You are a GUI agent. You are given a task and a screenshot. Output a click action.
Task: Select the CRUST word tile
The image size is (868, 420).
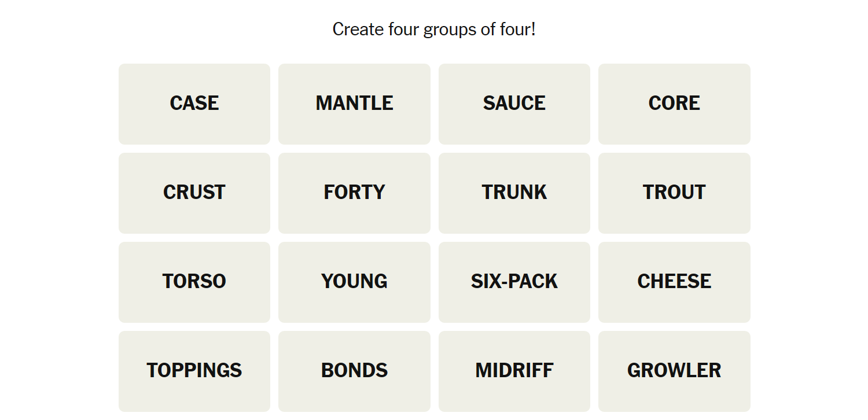coord(194,193)
